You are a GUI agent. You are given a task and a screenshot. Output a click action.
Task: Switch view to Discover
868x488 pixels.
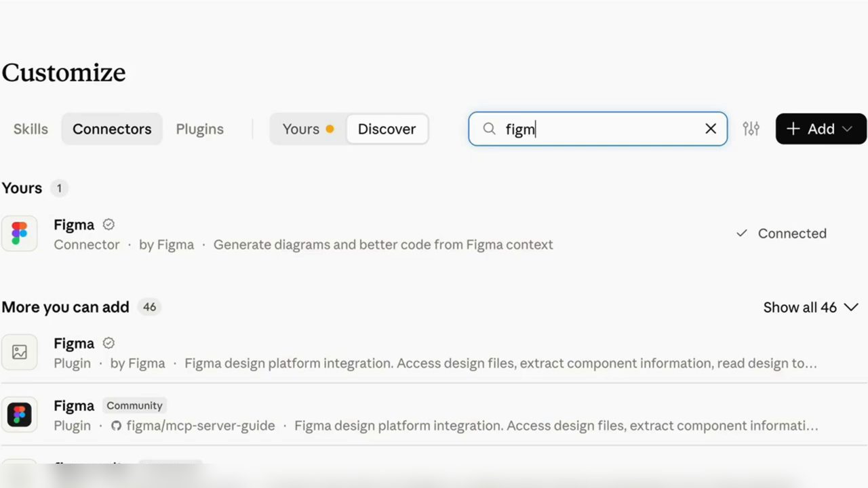pyautogui.click(x=387, y=129)
